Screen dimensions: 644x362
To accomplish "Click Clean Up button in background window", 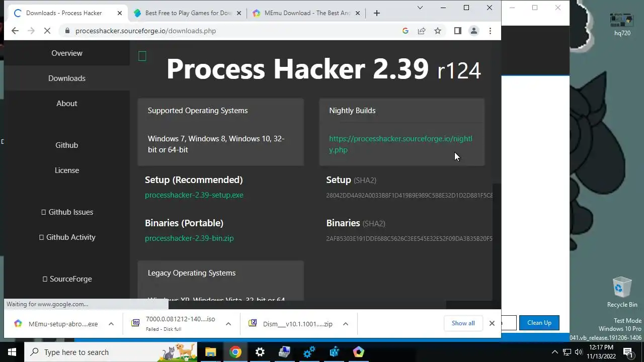I will coord(539,323).
